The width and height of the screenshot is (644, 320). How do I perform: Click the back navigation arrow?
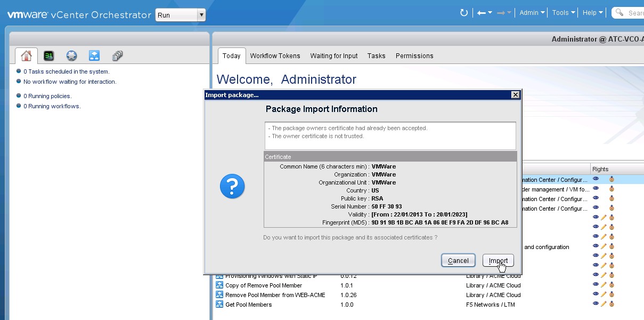pos(482,13)
